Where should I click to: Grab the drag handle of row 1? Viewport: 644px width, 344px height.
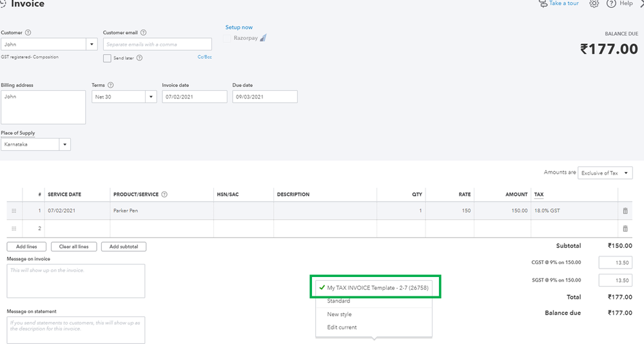coord(14,211)
